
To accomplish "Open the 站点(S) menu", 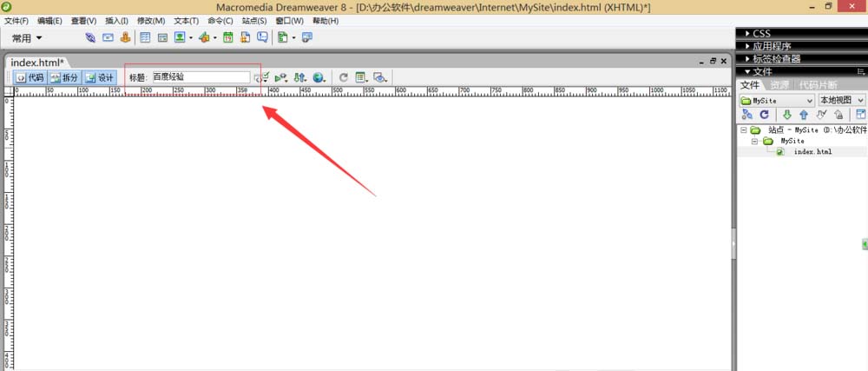I will (254, 21).
